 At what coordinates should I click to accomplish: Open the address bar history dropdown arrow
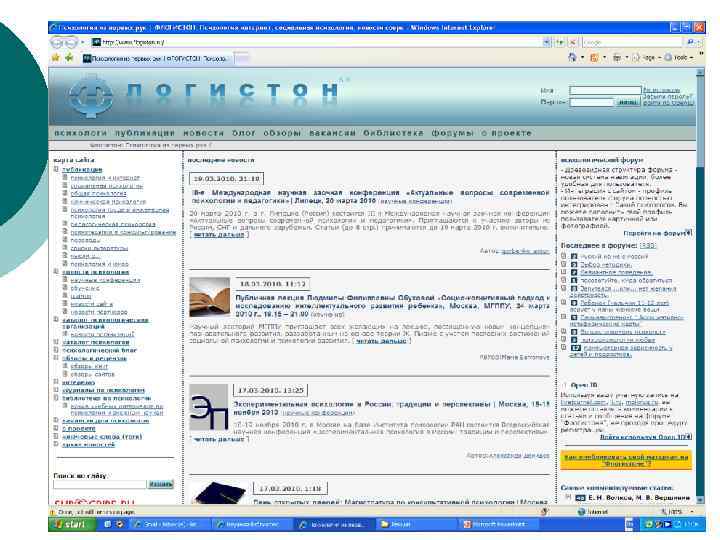(x=546, y=42)
